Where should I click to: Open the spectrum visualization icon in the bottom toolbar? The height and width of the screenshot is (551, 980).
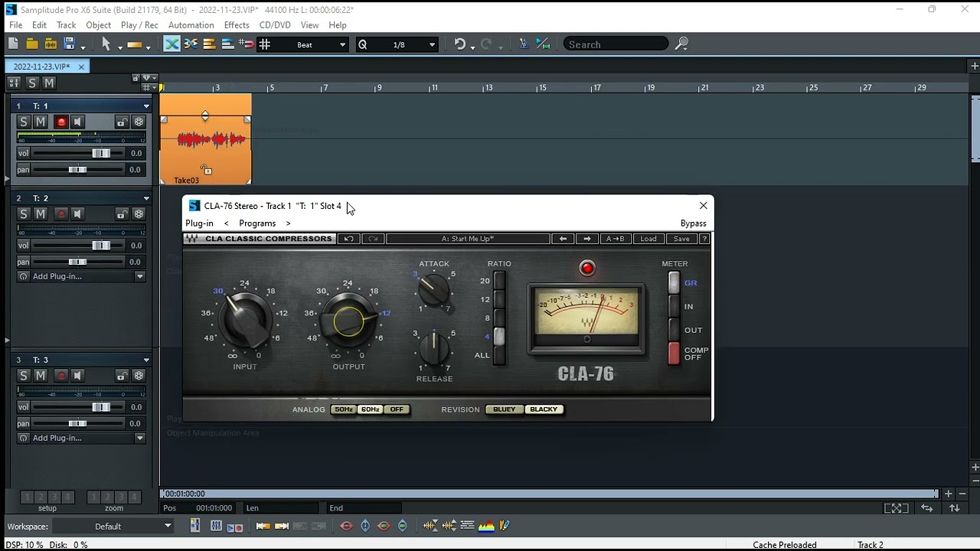pos(486,526)
